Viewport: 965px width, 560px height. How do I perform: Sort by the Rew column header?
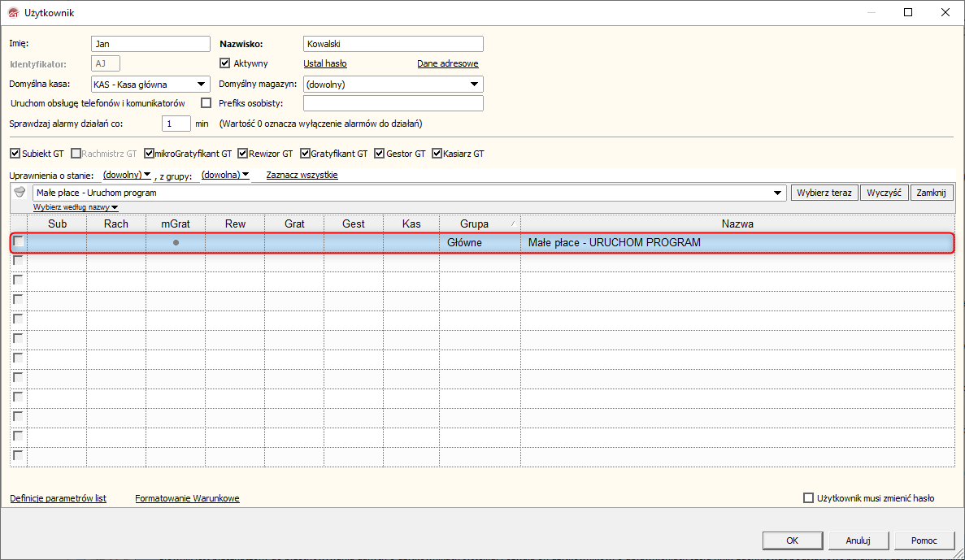tap(235, 224)
